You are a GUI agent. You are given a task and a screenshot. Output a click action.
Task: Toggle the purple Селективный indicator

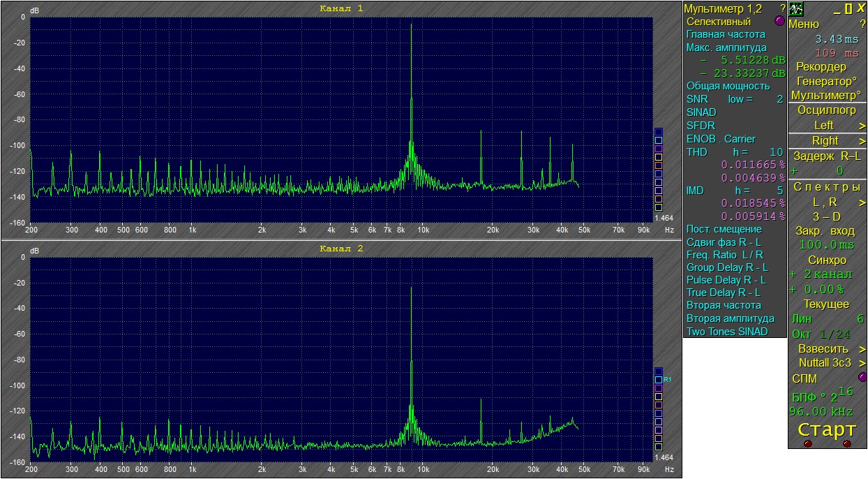pos(779,21)
